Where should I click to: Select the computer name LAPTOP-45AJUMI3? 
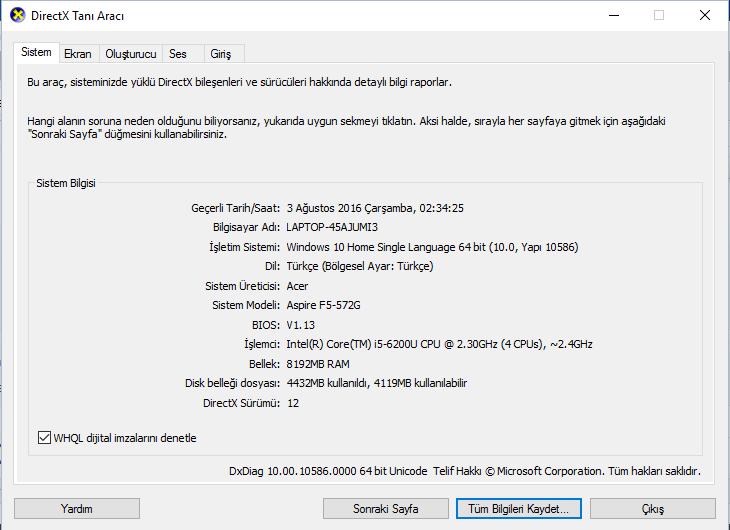point(332,227)
